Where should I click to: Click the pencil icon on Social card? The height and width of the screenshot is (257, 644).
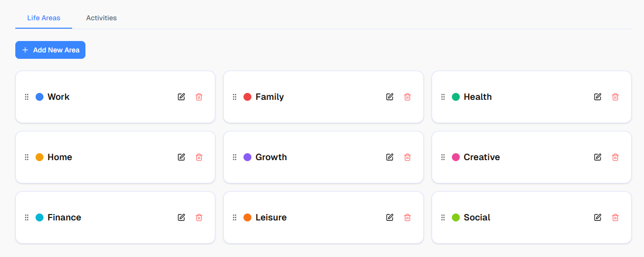pos(598,217)
